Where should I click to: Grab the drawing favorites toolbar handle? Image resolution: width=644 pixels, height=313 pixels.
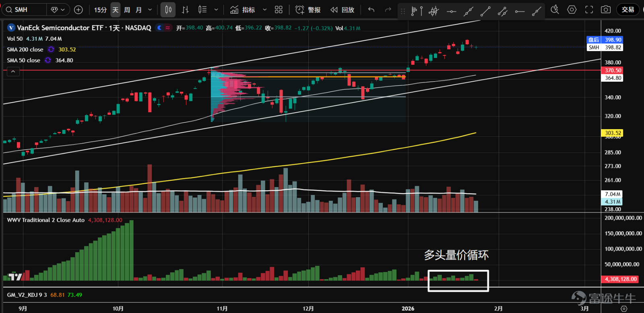coord(403,11)
